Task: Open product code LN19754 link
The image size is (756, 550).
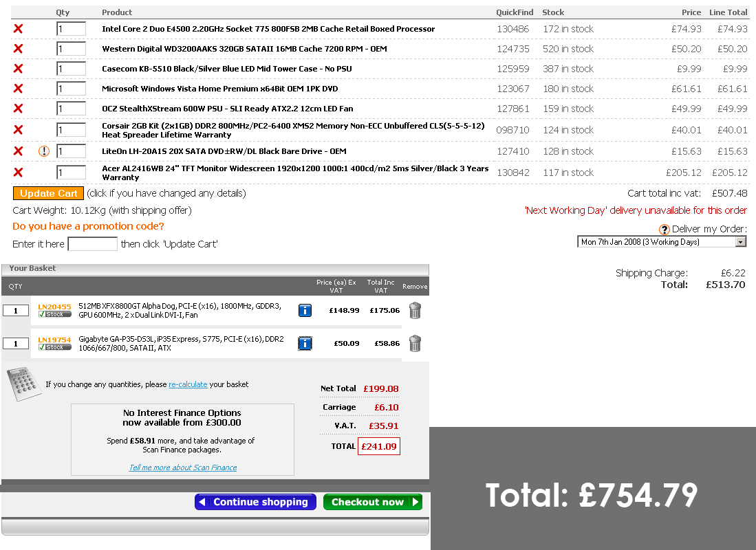Action: [54, 340]
